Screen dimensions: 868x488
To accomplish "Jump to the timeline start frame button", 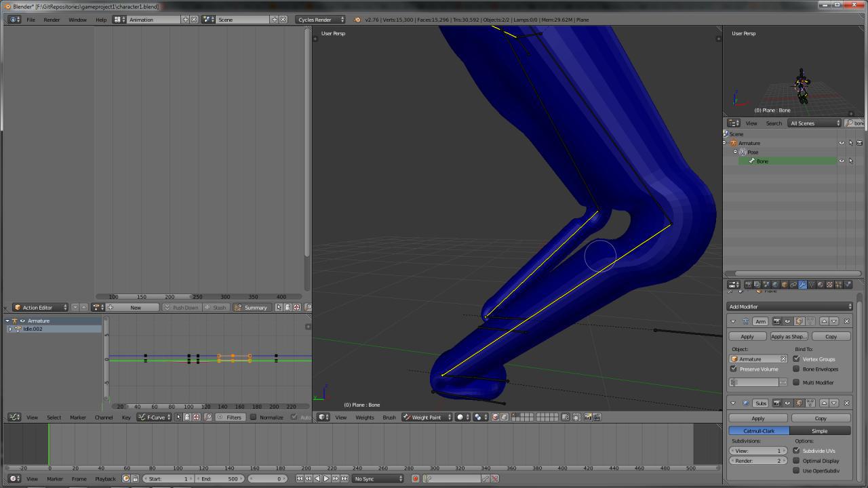I will 299,479.
